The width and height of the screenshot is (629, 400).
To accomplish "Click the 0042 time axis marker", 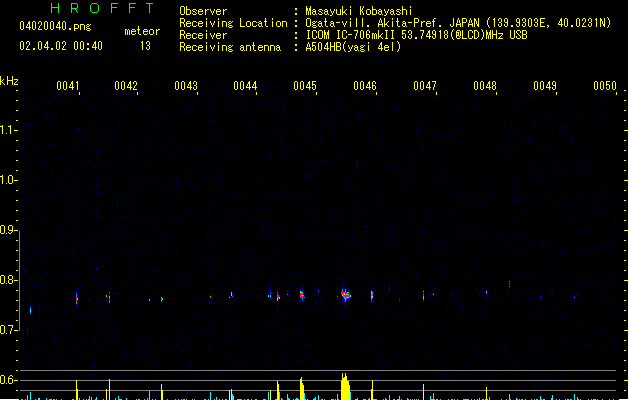I will tap(126, 86).
